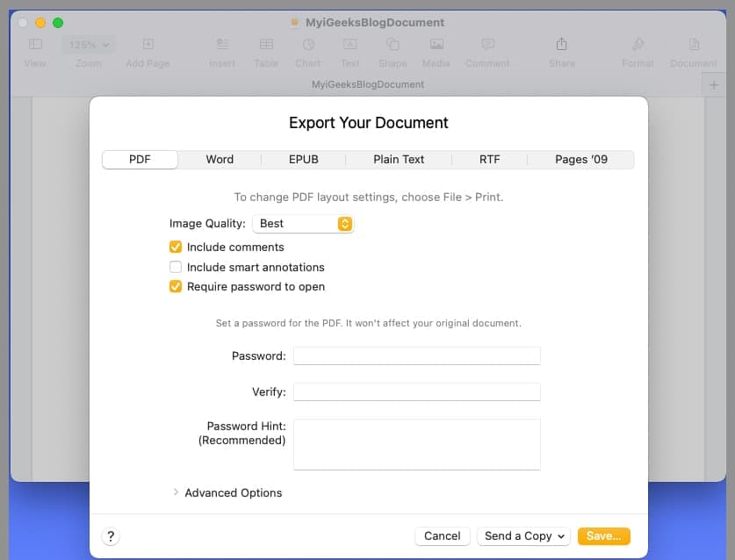Click the document icon in title bar

tap(294, 23)
